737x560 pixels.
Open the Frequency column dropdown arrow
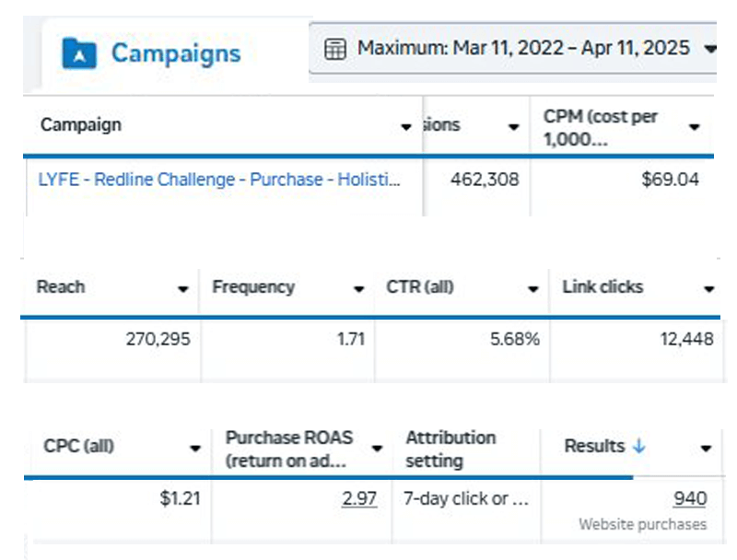pos(358,289)
